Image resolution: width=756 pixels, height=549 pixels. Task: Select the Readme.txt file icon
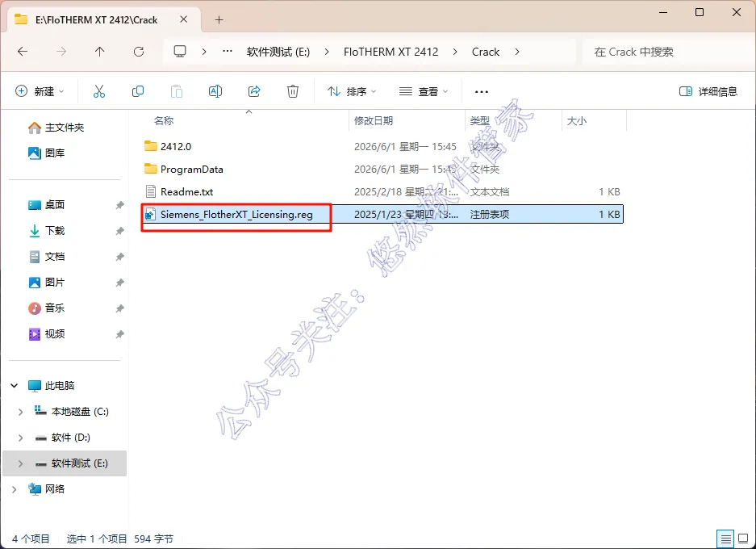(151, 191)
